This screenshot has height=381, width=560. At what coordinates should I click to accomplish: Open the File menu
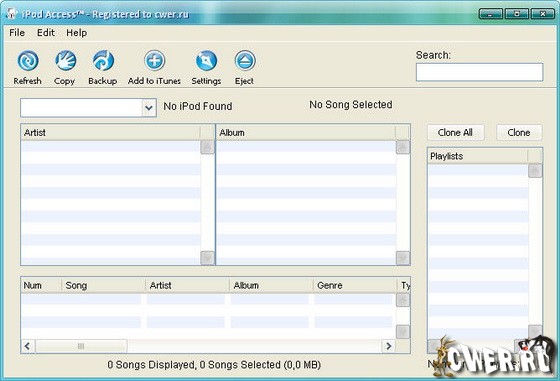pos(17,33)
